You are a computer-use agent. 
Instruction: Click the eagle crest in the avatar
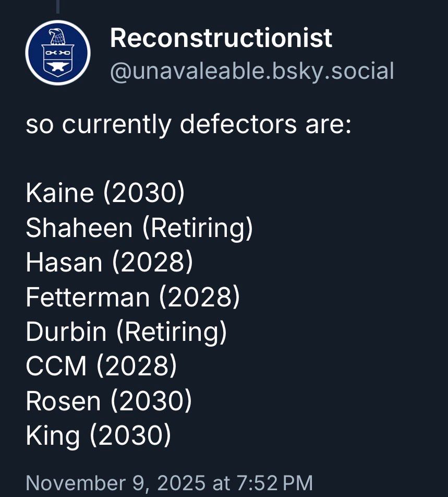pos(57,37)
